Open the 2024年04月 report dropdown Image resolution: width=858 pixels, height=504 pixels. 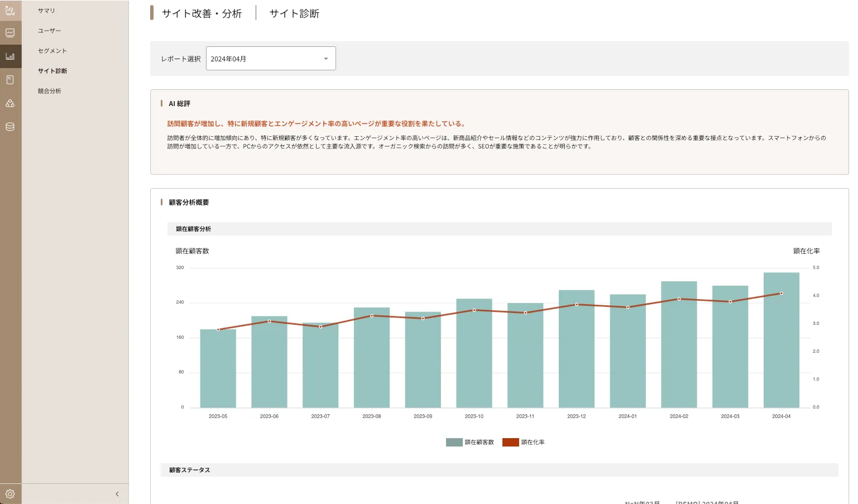coord(271,59)
